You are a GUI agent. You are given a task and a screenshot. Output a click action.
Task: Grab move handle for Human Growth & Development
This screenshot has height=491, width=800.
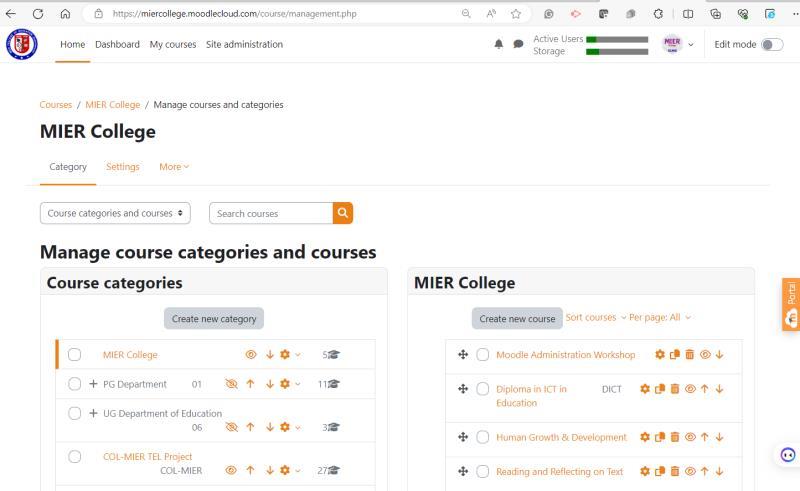coord(463,437)
